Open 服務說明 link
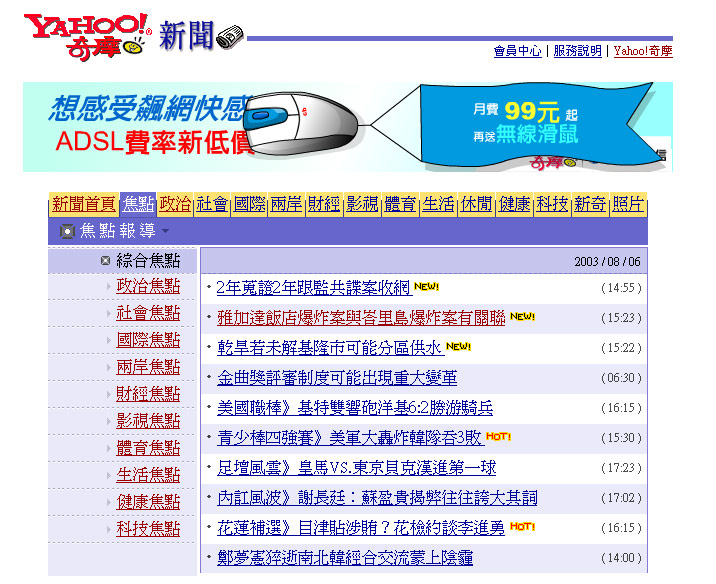Screen dimensions: 716x584 pyautogui.click(x=578, y=51)
